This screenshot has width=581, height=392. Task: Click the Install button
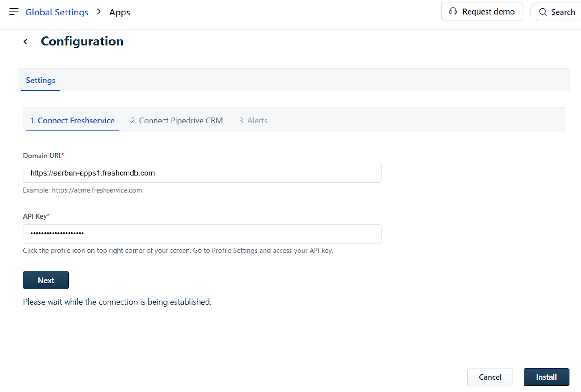pyautogui.click(x=546, y=377)
